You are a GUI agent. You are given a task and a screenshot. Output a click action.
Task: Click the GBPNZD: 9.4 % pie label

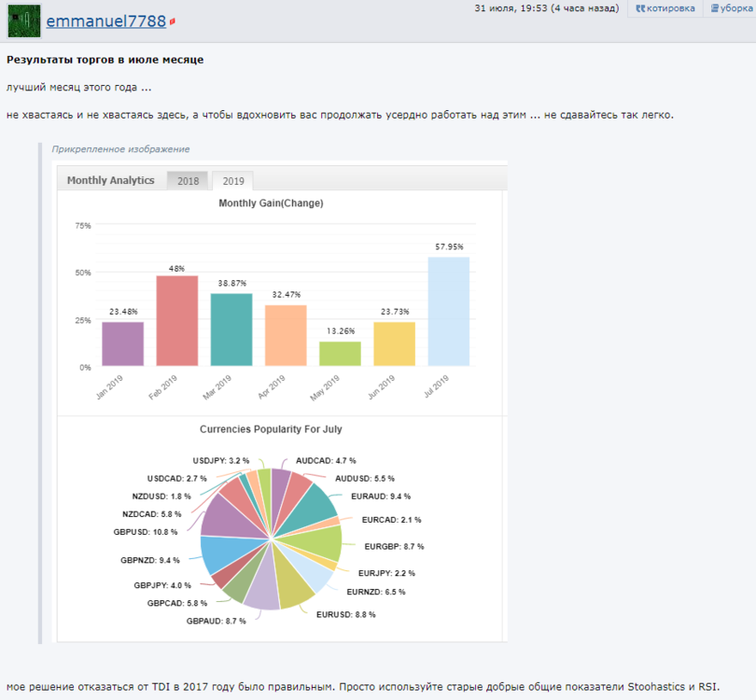tap(150, 561)
